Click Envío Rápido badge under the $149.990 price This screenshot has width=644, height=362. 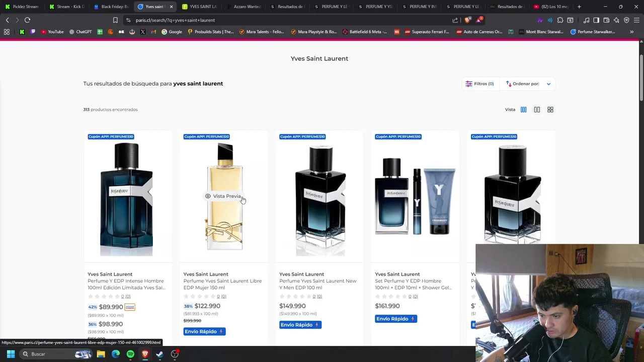tap(300, 325)
